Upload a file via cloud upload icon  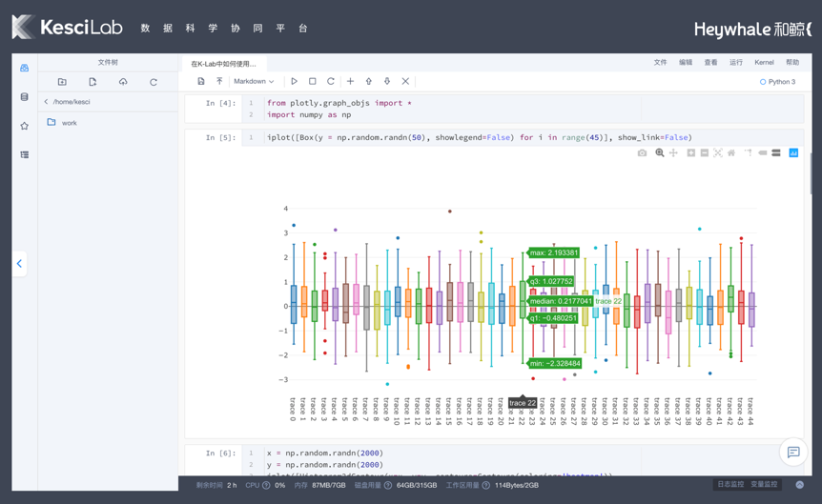point(123,82)
